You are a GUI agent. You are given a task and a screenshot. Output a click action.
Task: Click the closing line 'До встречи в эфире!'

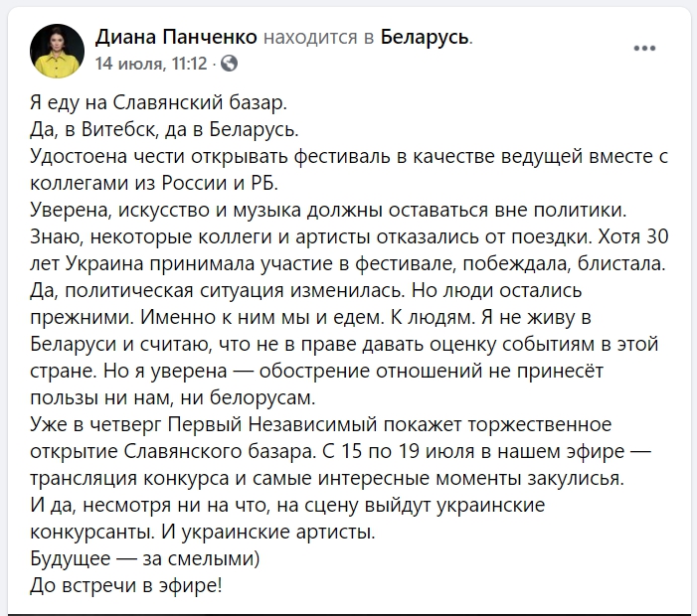126,586
